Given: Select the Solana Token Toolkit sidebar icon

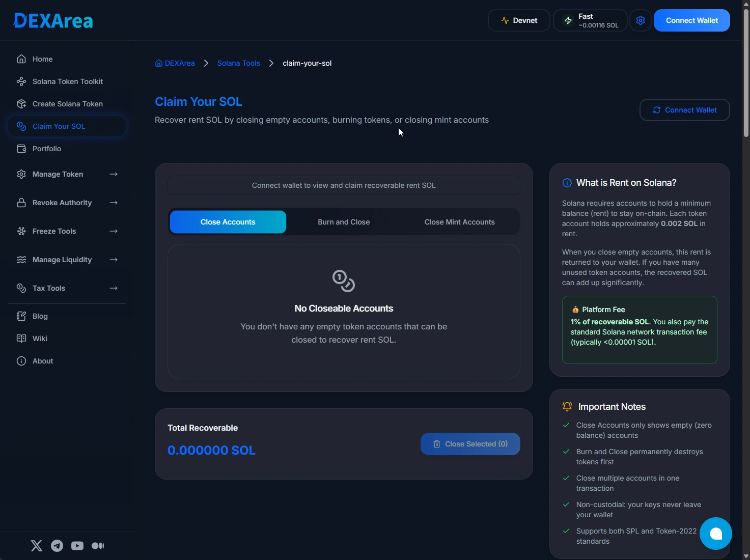Looking at the screenshot, I should 21,81.
